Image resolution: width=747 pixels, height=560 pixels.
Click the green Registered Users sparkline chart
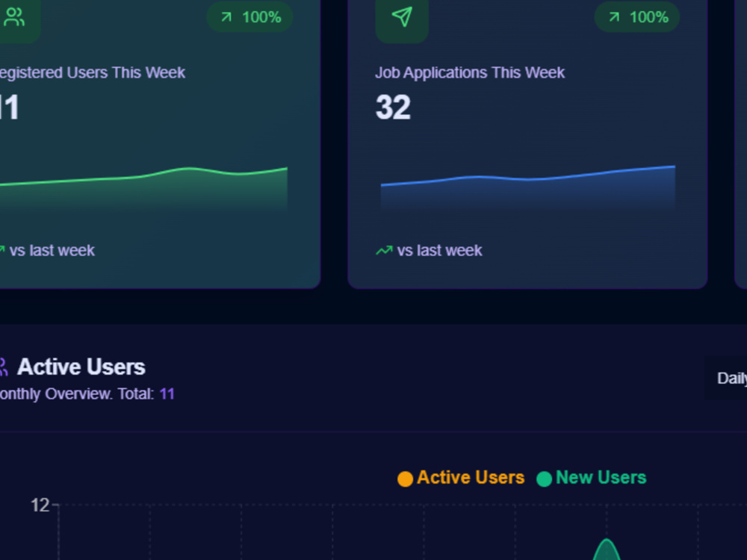(143, 189)
